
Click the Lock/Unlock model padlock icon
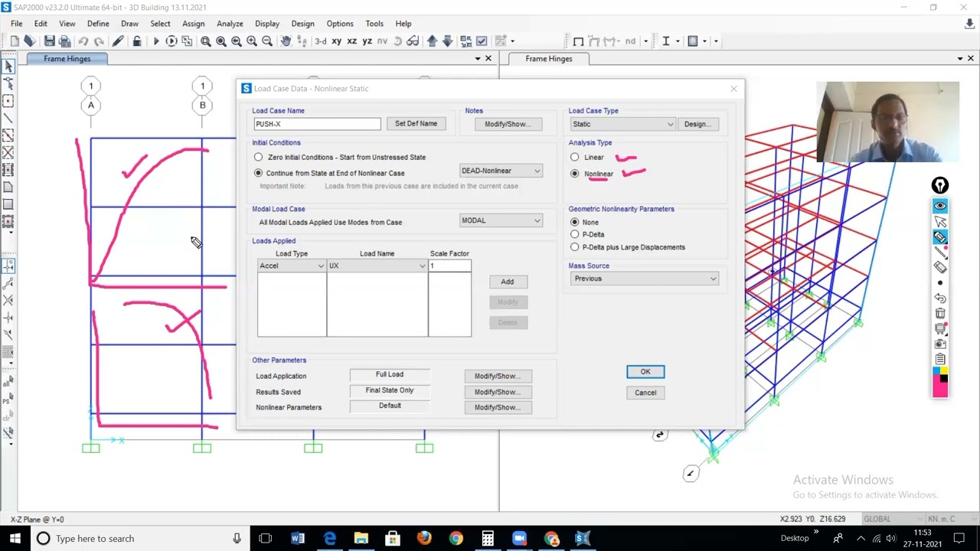coord(136,41)
